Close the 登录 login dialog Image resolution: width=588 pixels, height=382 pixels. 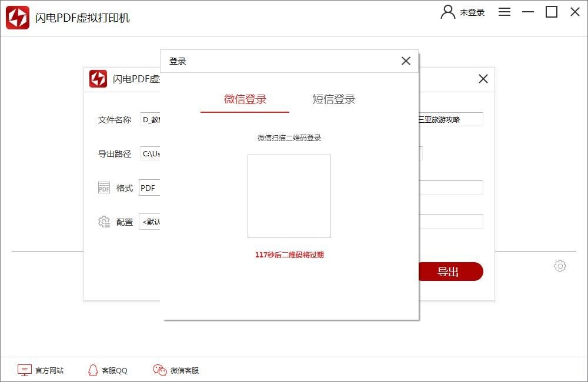[406, 61]
